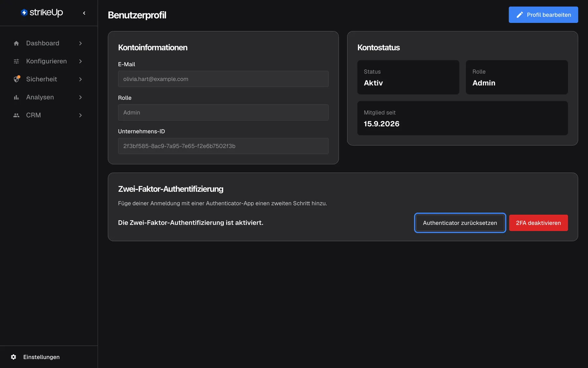
Task: Expand the Dashboard submenu chevron
Action: coord(80,43)
